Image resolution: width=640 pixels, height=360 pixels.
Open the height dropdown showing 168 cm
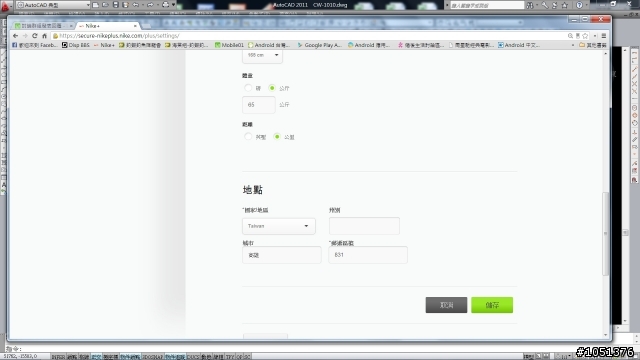coord(262,56)
